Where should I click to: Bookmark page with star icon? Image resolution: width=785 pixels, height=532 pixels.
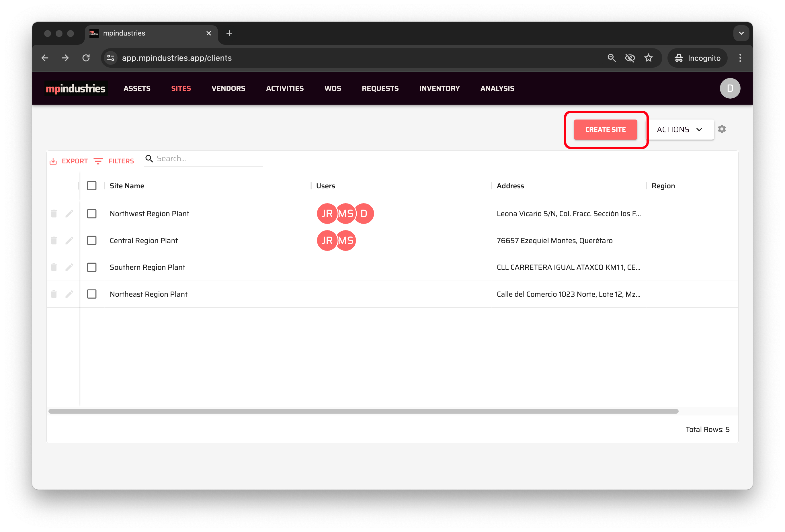(648, 58)
